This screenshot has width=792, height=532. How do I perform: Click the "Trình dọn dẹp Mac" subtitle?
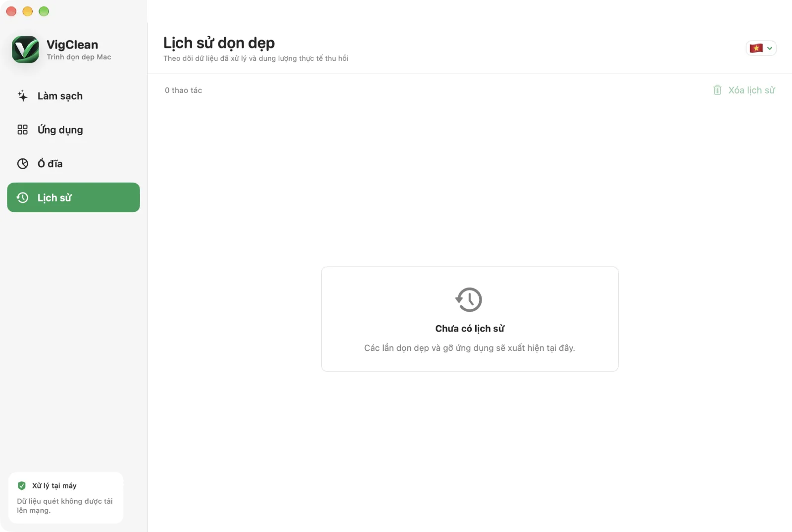click(79, 57)
